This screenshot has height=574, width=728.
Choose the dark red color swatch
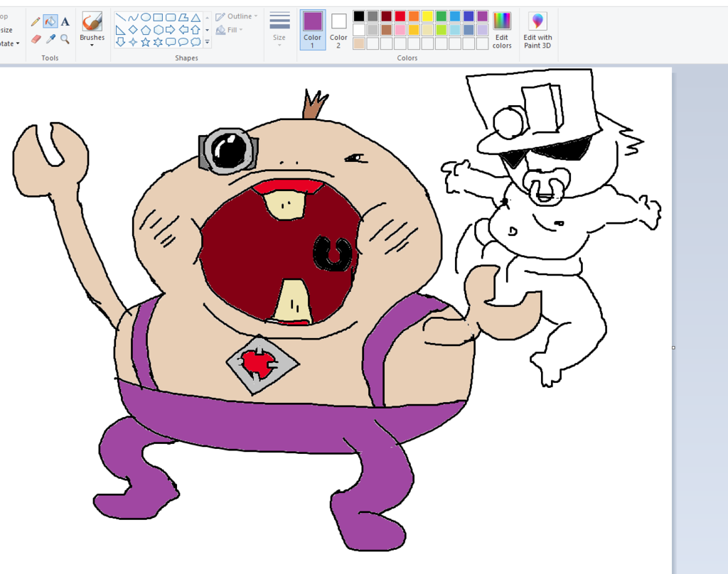(x=386, y=16)
